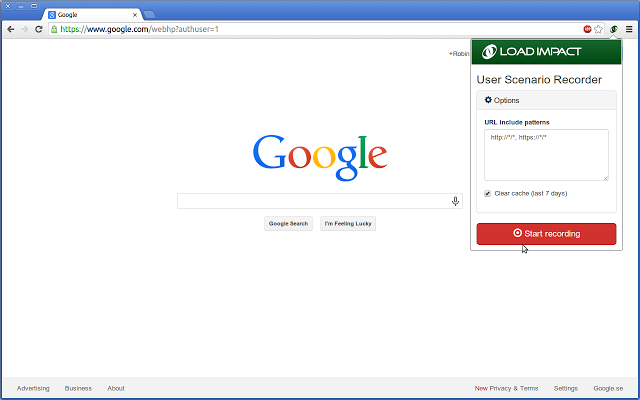The width and height of the screenshot is (640, 400).
Task: Click the resize grip of patterns textarea
Action: [606, 178]
